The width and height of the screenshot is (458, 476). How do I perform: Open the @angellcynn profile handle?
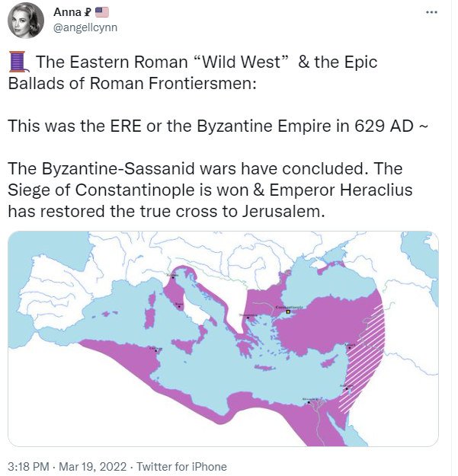(x=87, y=27)
